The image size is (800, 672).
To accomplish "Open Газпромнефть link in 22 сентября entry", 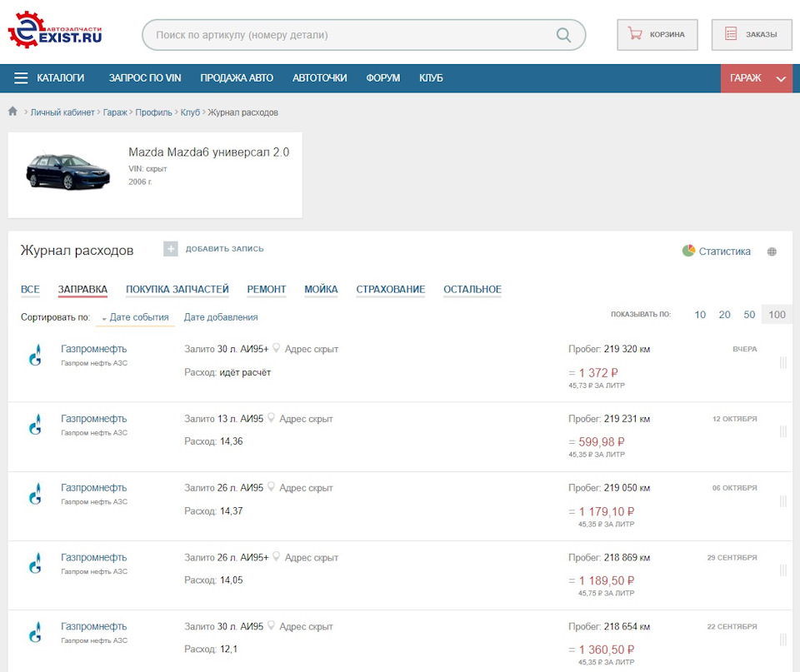I will click(94, 627).
